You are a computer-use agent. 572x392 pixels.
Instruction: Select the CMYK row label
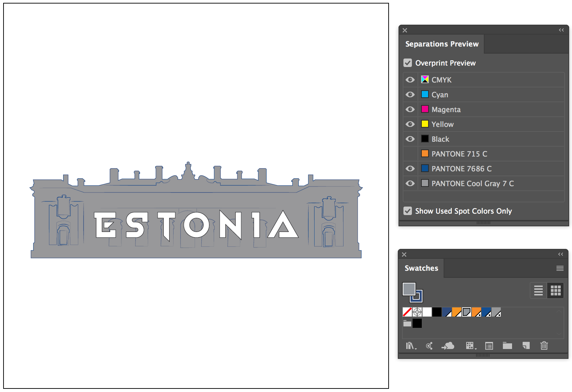(x=442, y=80)
